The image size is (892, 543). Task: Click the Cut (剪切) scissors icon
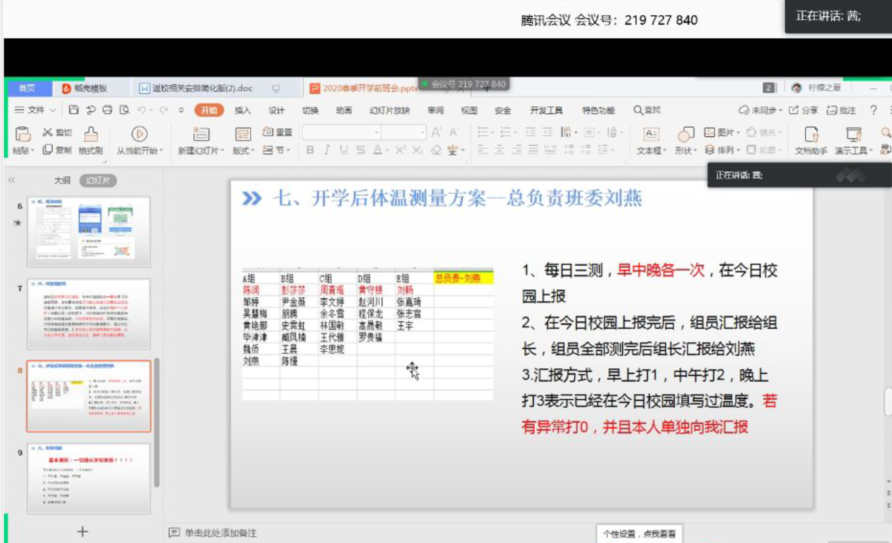point(48,132)
